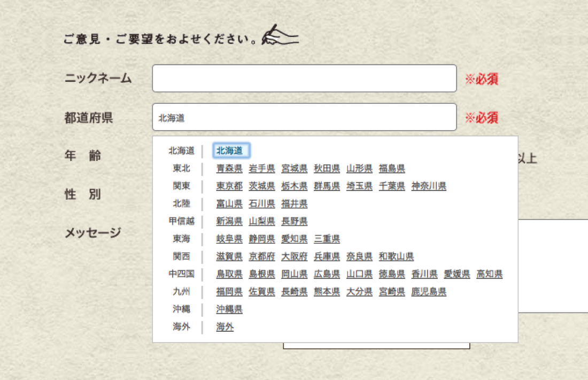Click the 都道府県 input showing 北海道

point(304,118)
